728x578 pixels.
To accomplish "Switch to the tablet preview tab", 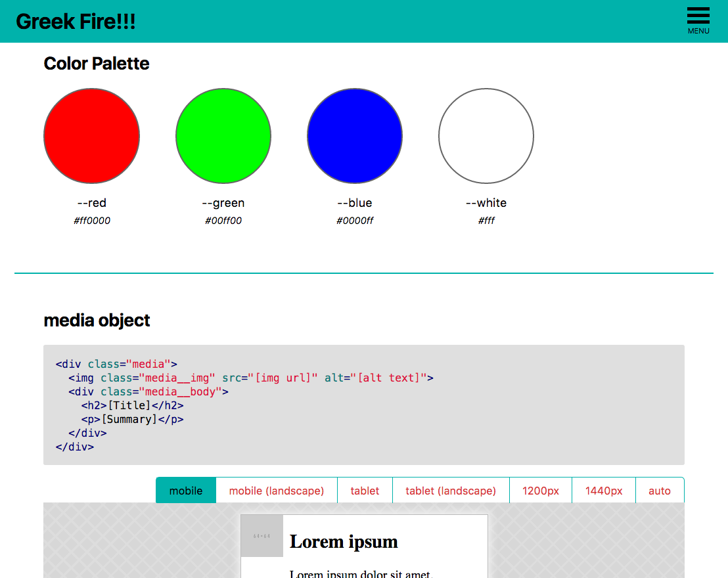I will [x=365, y=490].
